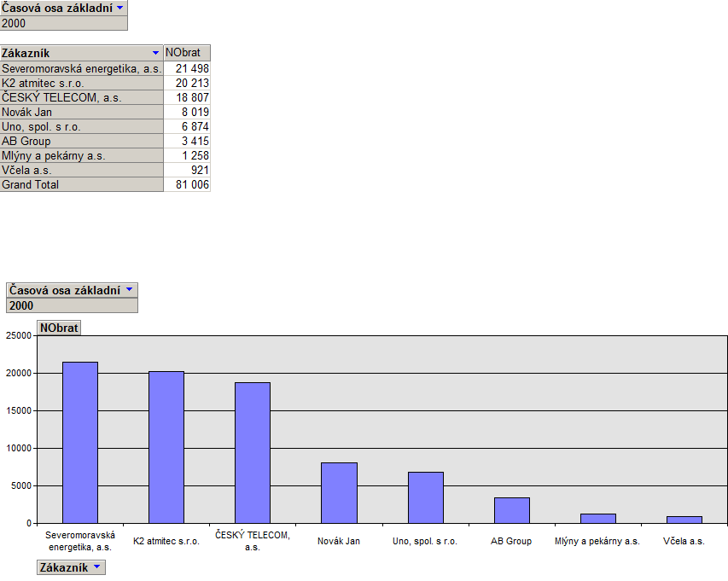
Task: Click the Včela a.s. axis label
Action: point(684,541)
